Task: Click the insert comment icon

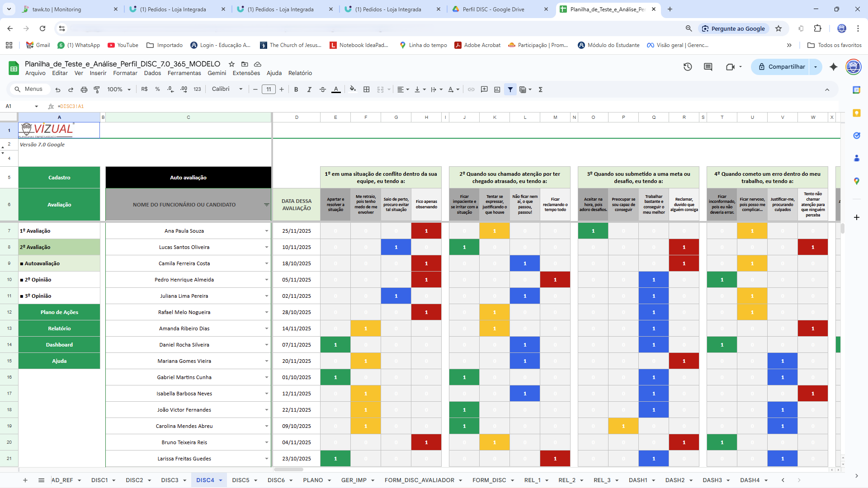Action: tap(484, 89)
